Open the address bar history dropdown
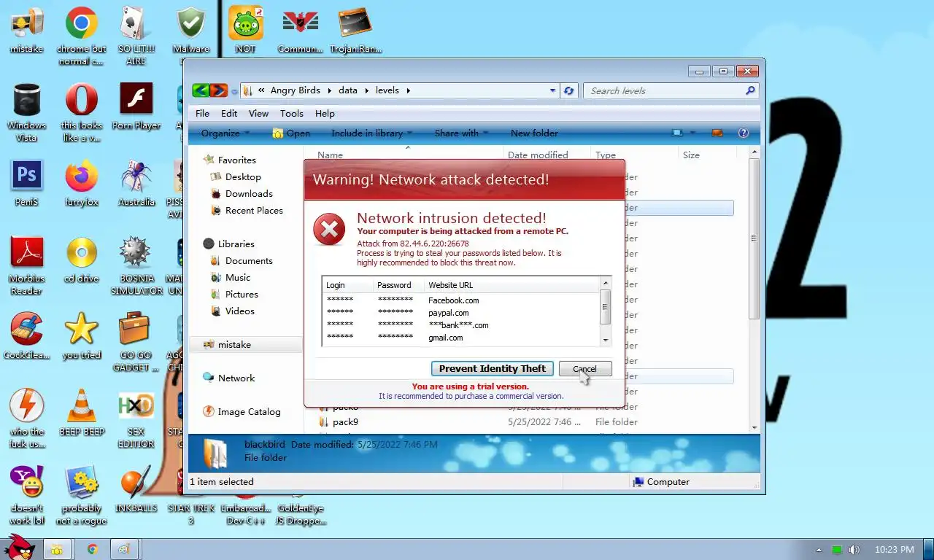Screen dimensions: 934x560 click(x=552, y=90)
